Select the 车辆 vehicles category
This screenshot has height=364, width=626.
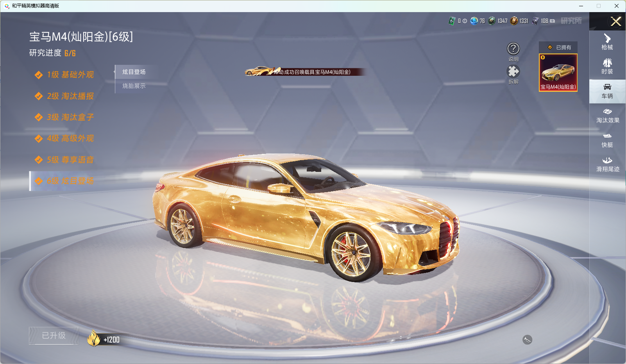pyautogui.click(x=607, y=91)
